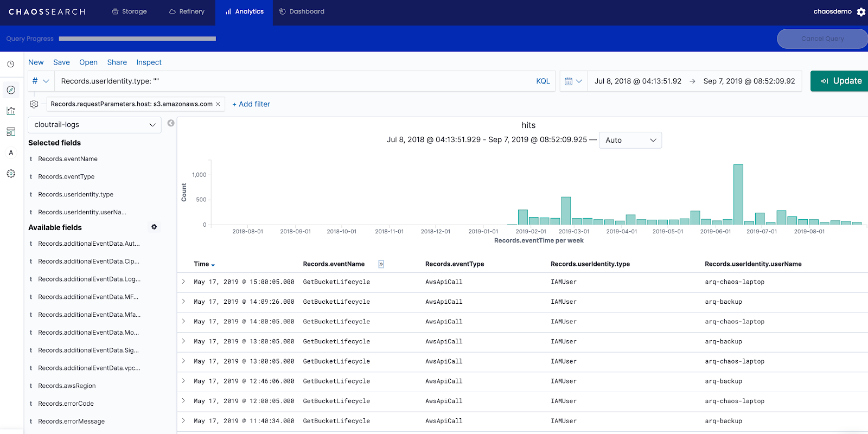The height and width of the screenshot is (434, 868).
Task: Click the host filter pill text
Action: 131,104
